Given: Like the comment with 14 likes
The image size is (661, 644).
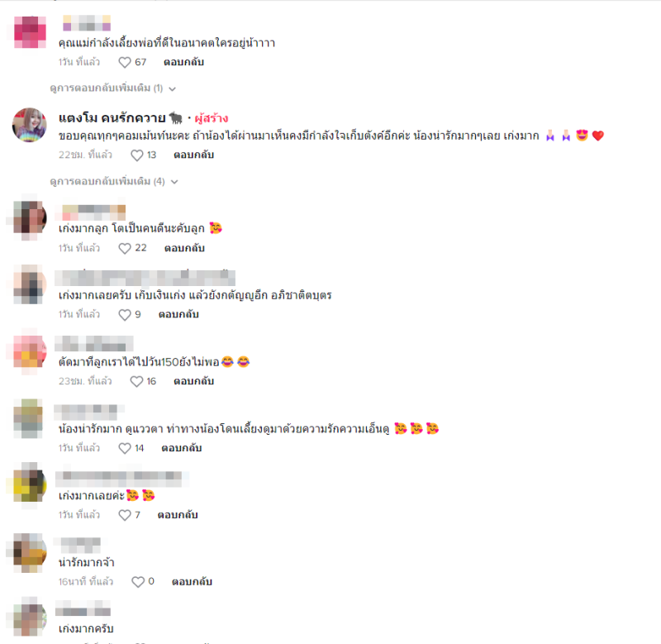Looking at the screenshot, I should coord(125,448).
